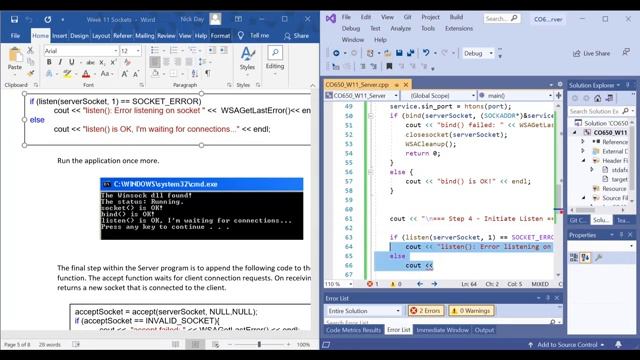Open the Debug menu in Visual Studio
Screen dimensions: 640x360
pos(351,29)
